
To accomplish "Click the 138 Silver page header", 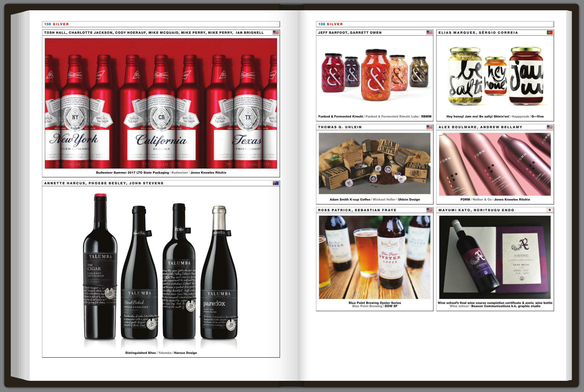I will point(57,24).
